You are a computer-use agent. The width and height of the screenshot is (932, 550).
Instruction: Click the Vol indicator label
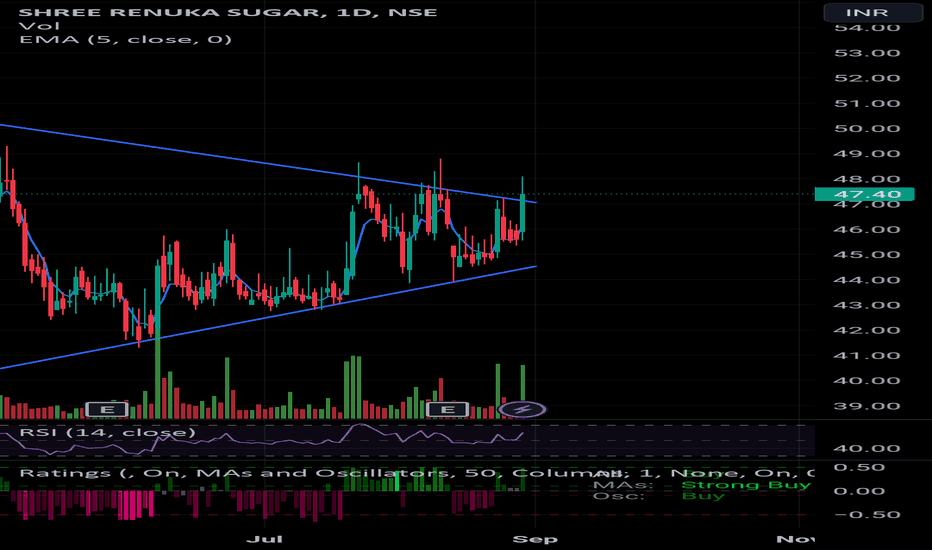pyautogui.click(x=39, y=26)
